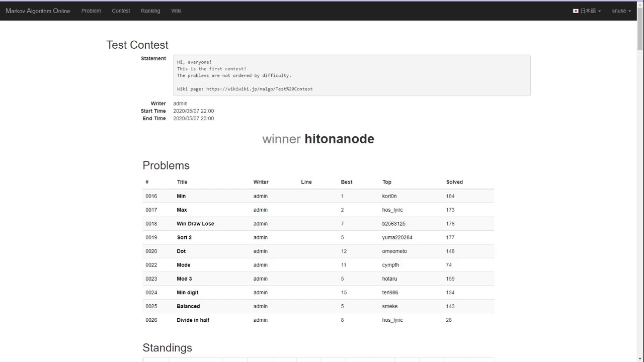Open the Divide in half problem

[193, 320]
